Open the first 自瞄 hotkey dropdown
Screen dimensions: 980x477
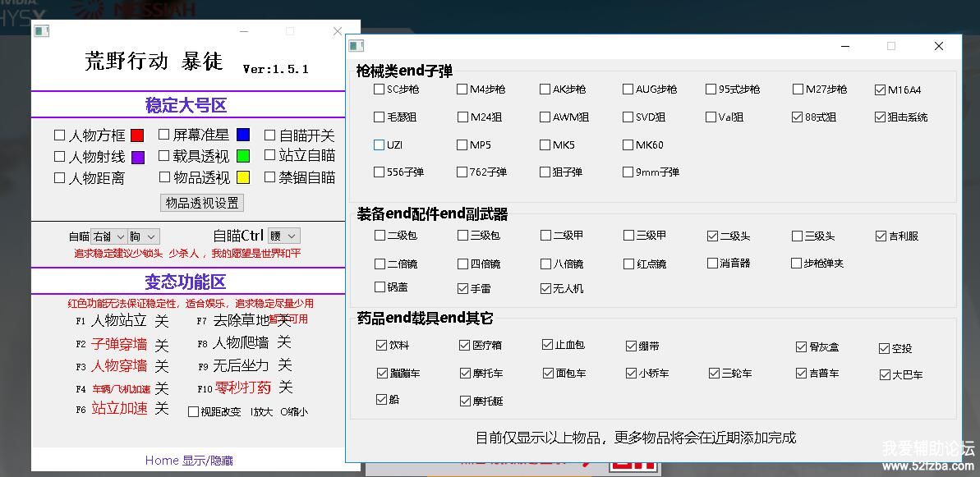108,236
